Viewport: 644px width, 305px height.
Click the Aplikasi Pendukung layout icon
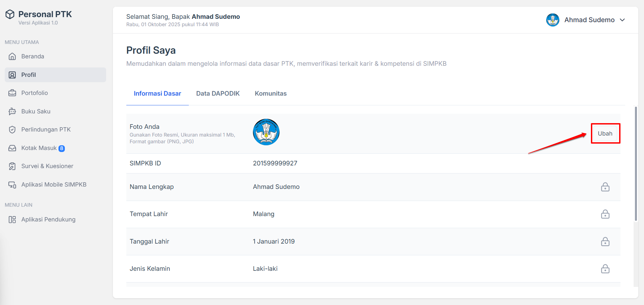[12, 219]
